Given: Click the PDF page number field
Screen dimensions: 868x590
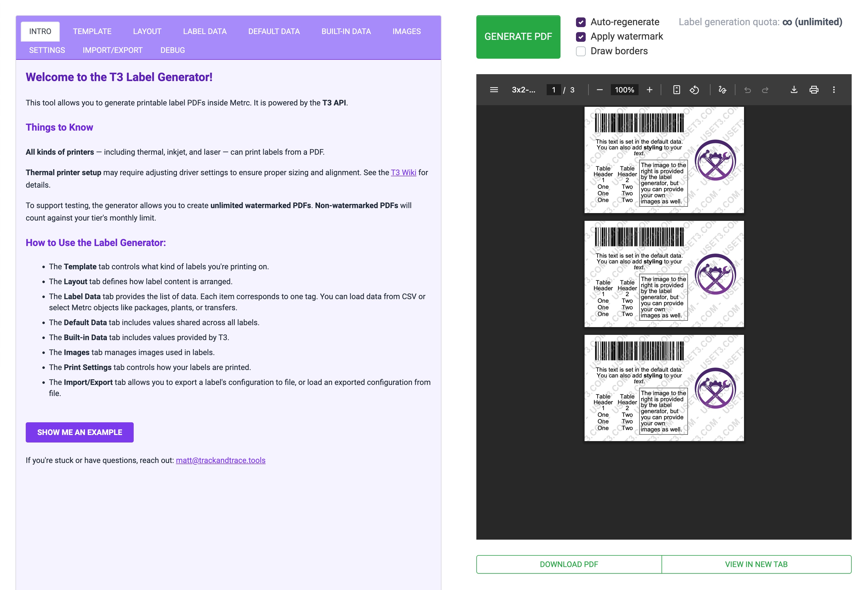Looking at the screenshot, I should coord(554,90).
